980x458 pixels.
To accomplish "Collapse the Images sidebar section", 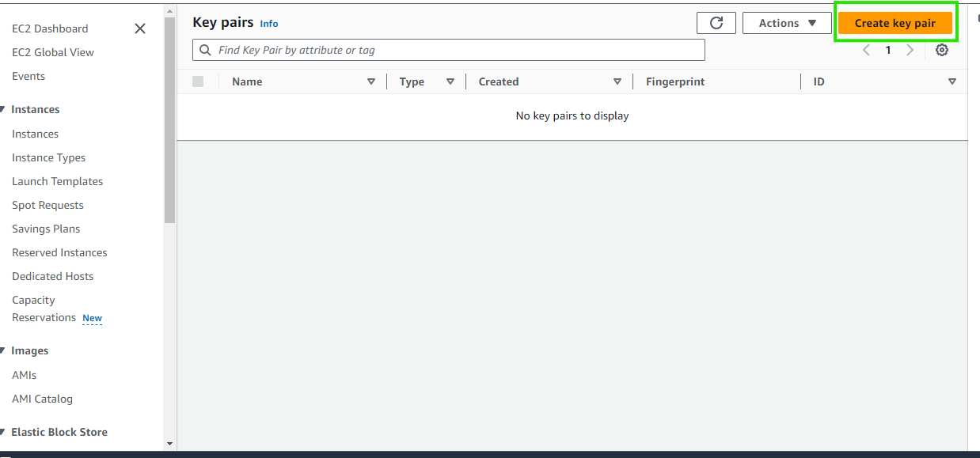I will click(x=4, y=351).
